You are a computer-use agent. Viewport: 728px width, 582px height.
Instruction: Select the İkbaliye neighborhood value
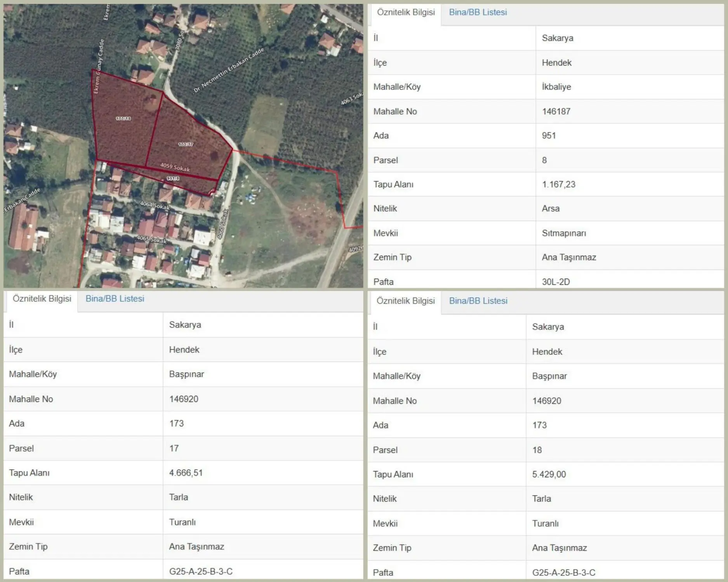(556, 87)
